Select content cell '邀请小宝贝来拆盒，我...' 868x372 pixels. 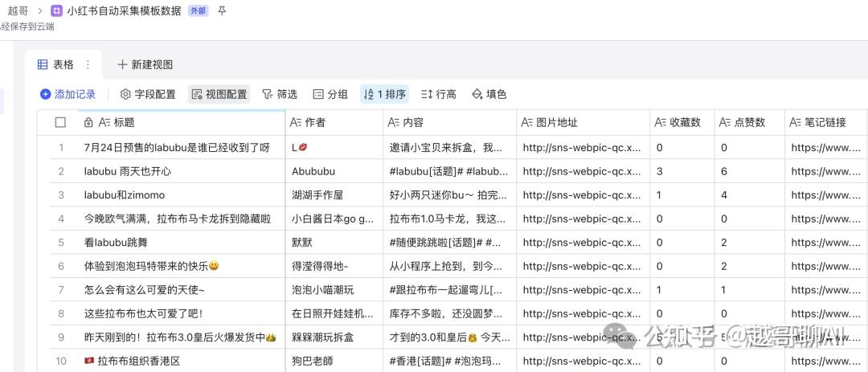(450, 148)
